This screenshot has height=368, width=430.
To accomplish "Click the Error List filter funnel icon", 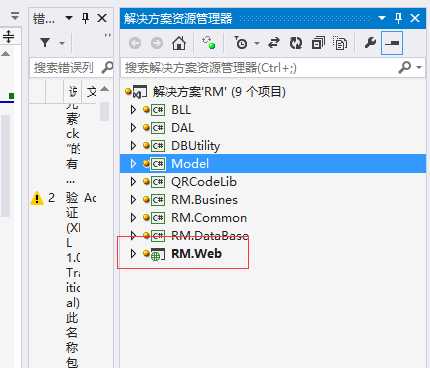I will (x=45, y=43).
